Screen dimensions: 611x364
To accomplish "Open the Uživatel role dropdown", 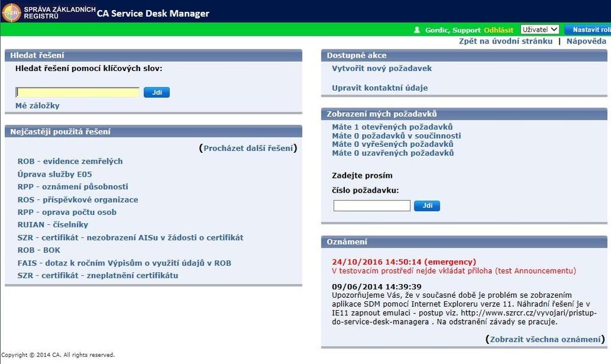I will pyautogui.click(x=539, y=30).
